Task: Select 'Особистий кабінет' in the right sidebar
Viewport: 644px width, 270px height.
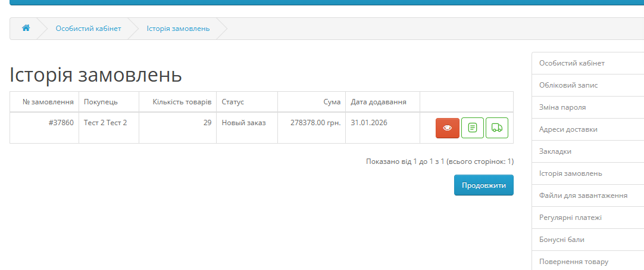Action: point(587,63)
